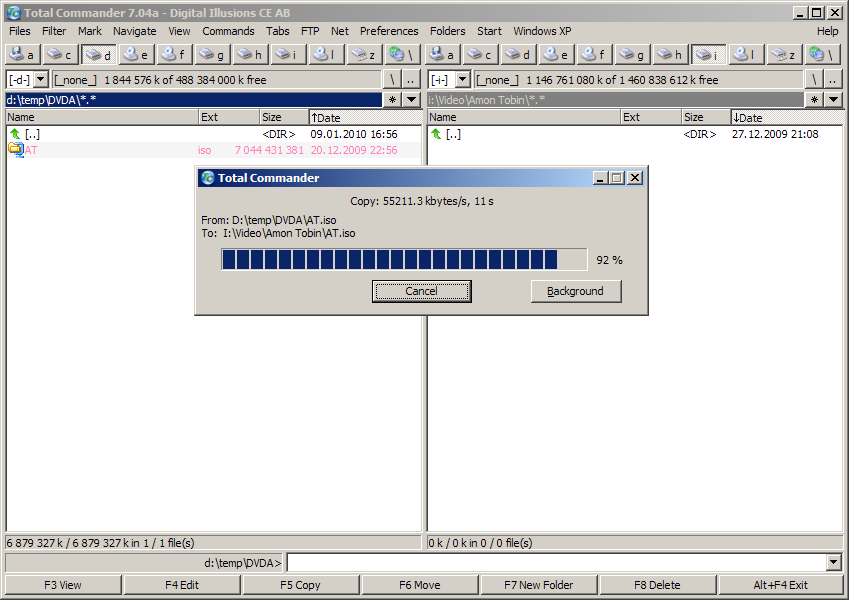This screenshot has width=849, height=600.
Task: Go to root directory in left panel
Action: [x=392, y=80]
